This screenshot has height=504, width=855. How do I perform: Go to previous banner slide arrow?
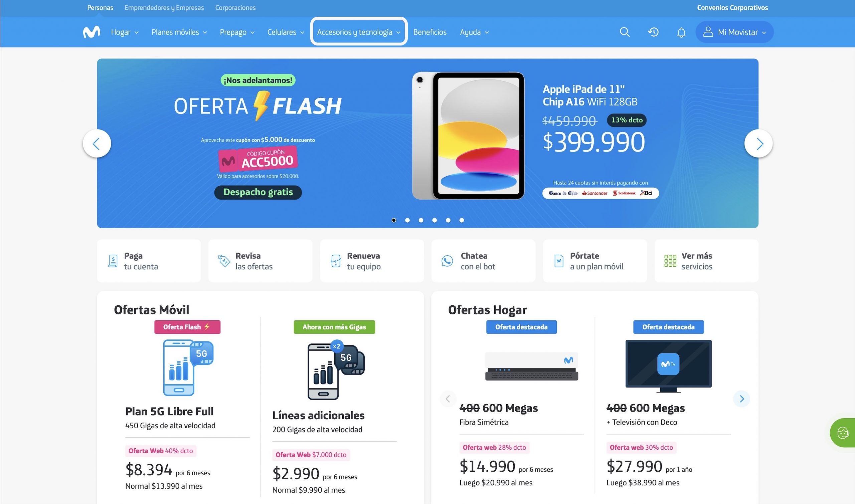click(97, 143)
